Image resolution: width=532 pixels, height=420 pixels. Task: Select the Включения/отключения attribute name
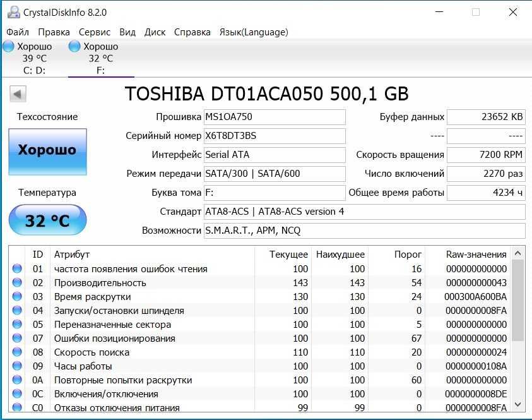106,394
